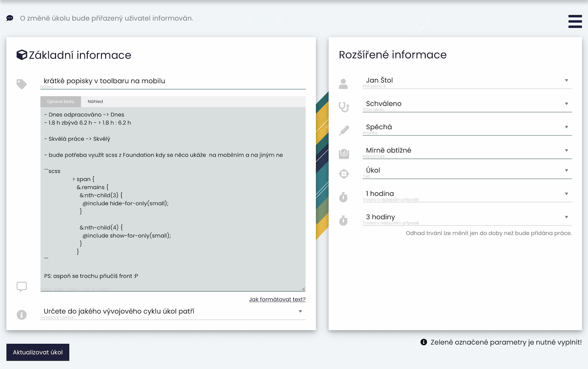The width and height of the screenshot is (588, 369).
Task: Switch to the Úprava textu tab
Action: tap(61, 102)
